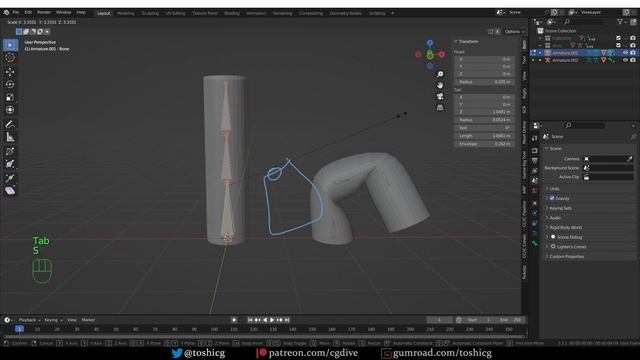Switch to the Geometry Nodes workspace tab

click(x=345, y=13)
